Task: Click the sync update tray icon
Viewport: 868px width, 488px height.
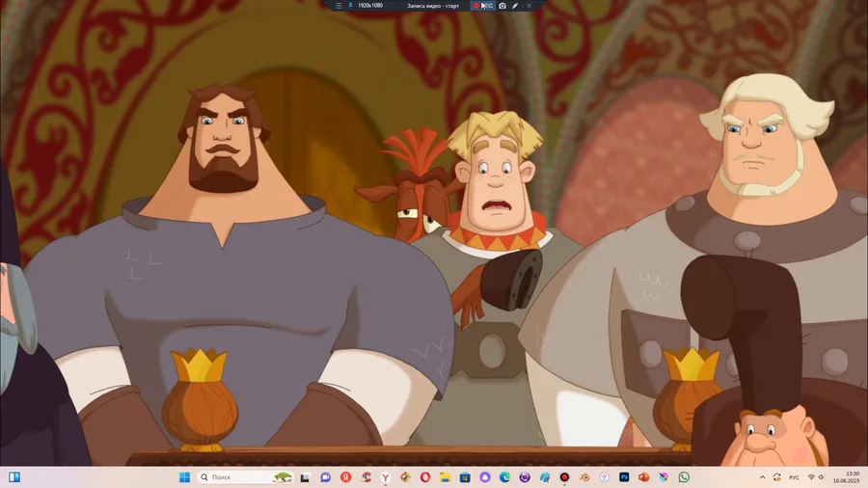Action: click(x=777, y=477)
